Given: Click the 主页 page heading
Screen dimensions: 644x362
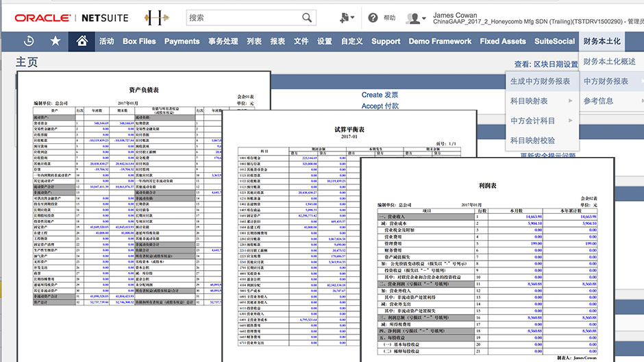Looking at the screenshot, I should (27, 62).
